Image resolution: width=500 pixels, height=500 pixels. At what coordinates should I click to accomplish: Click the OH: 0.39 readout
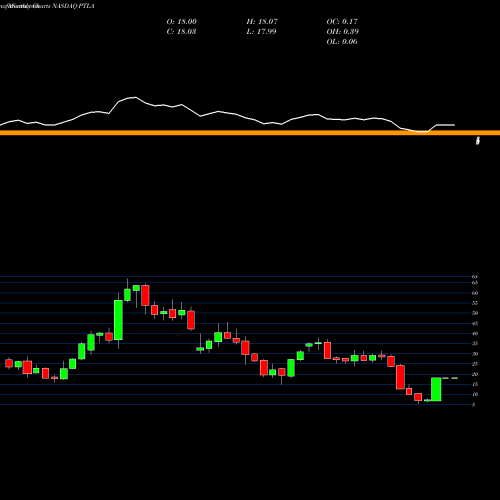343,32
